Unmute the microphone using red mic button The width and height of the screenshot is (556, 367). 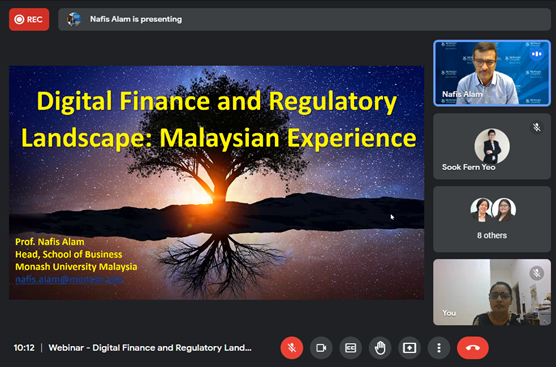point(291,348)
